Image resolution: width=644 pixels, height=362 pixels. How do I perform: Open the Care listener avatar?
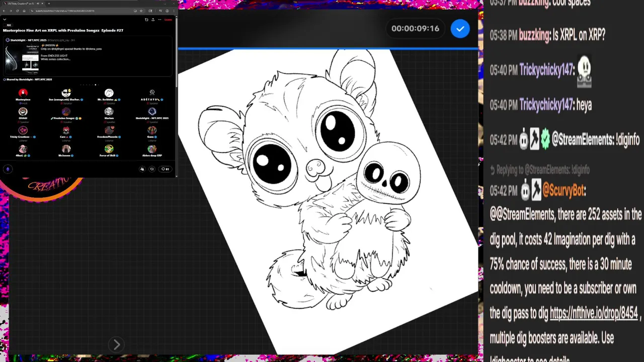click(66, 130)
